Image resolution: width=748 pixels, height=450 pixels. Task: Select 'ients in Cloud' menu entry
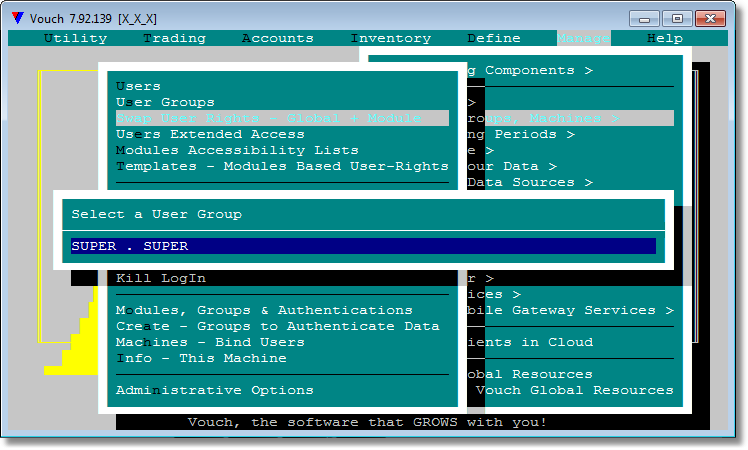coord(530,342)
